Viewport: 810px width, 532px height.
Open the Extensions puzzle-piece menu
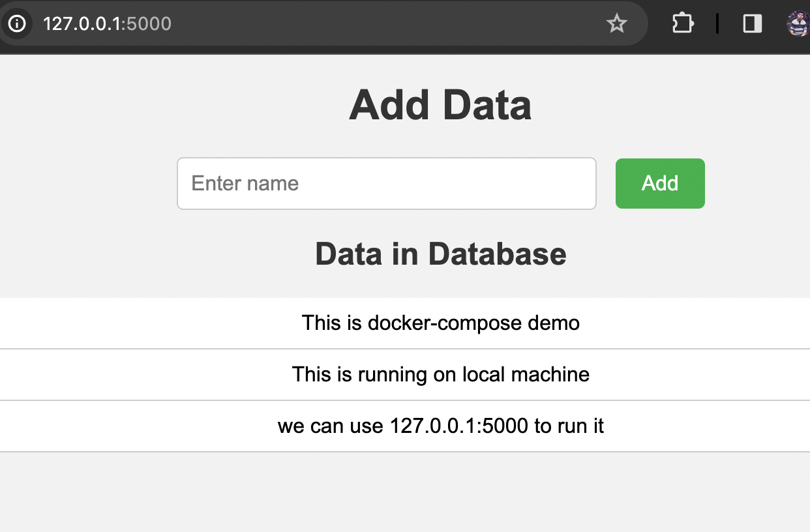(x=682, y=24)
